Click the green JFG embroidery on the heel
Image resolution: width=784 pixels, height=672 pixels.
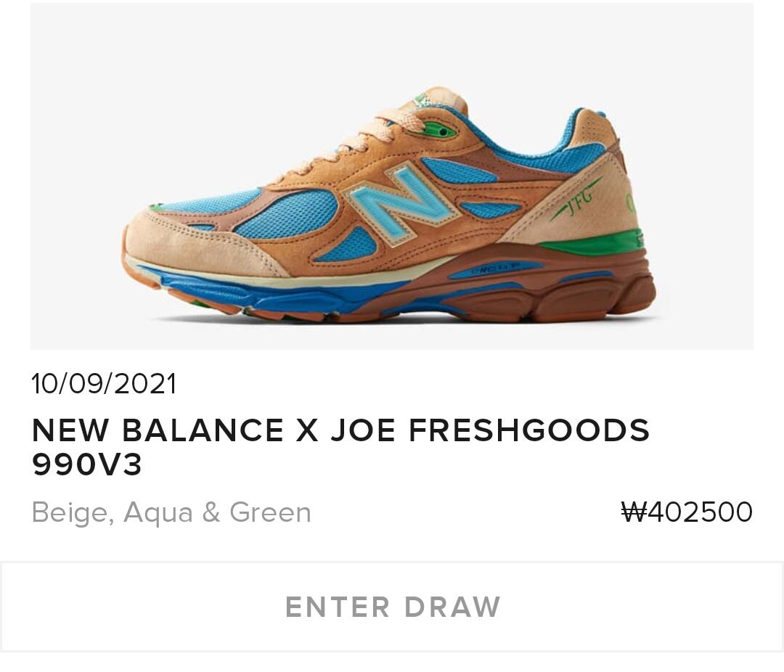point(575,200)
